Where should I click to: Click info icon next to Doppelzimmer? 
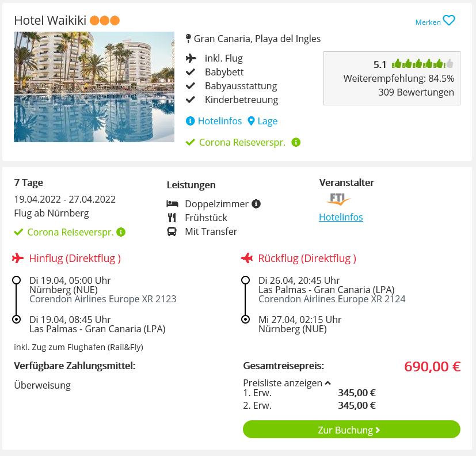click(256, 204)
